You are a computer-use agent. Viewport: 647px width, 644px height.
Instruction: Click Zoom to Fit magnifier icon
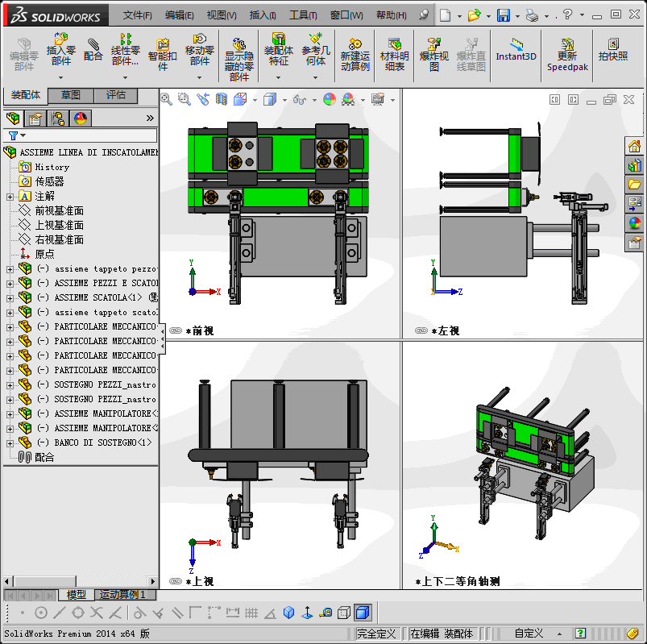point(166,99)
